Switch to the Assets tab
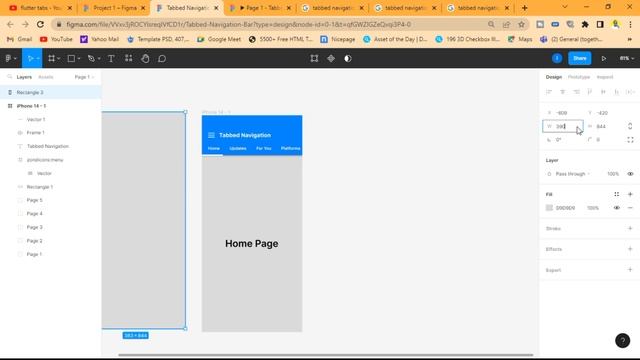 click(x=46, y=77)
